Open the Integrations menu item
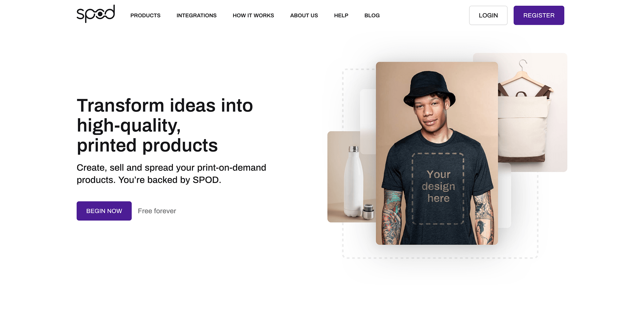 [197, 15]
